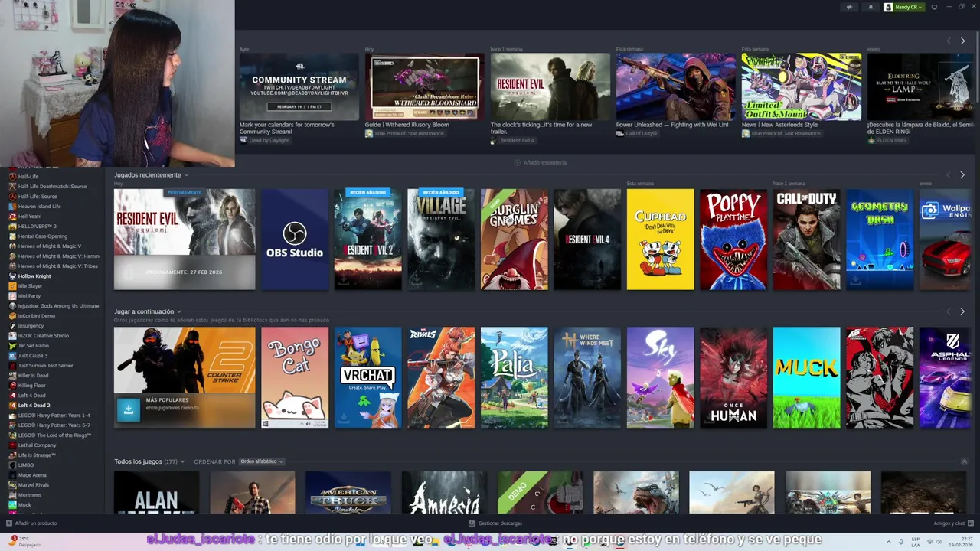Open the Steam announcements megaphone icon
980x551 pixels.
(x=848, y=7)
